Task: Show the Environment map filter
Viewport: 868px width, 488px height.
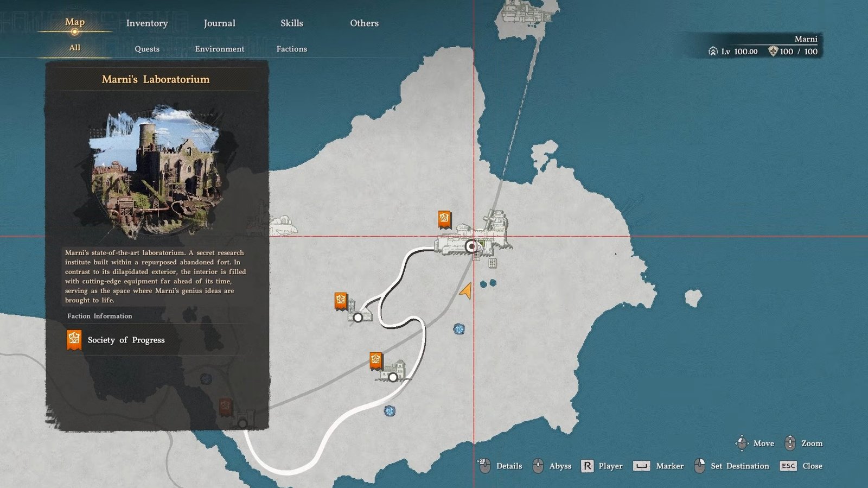Action: pos(219,49)
